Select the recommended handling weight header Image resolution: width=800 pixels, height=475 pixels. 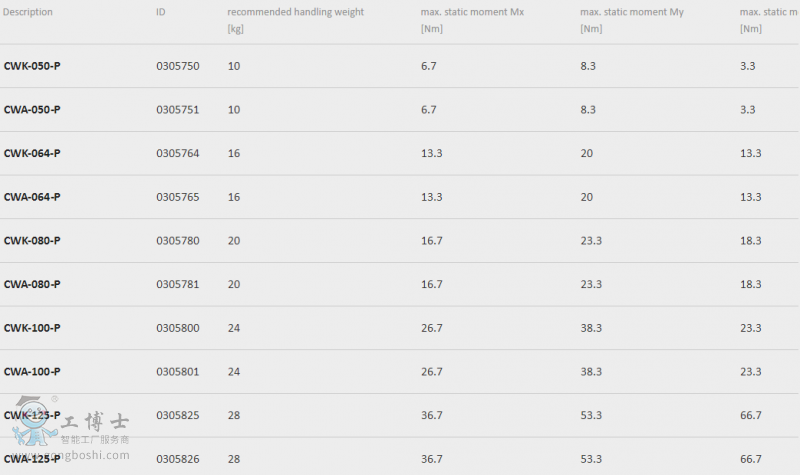pos(295,19)
